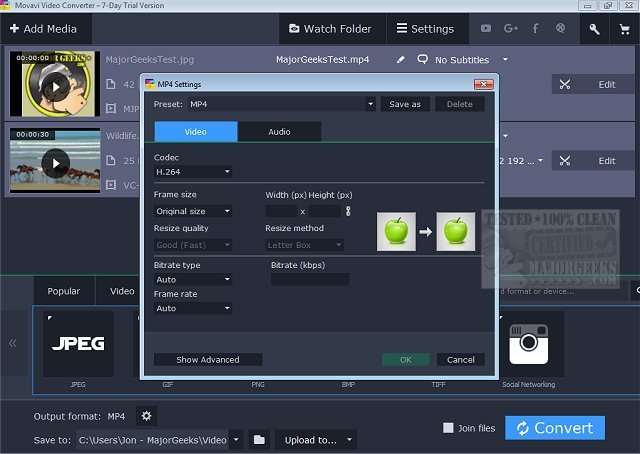Open the Upload to... dropdown arrow
640x454 pixels.
click(x=349, y=440)
